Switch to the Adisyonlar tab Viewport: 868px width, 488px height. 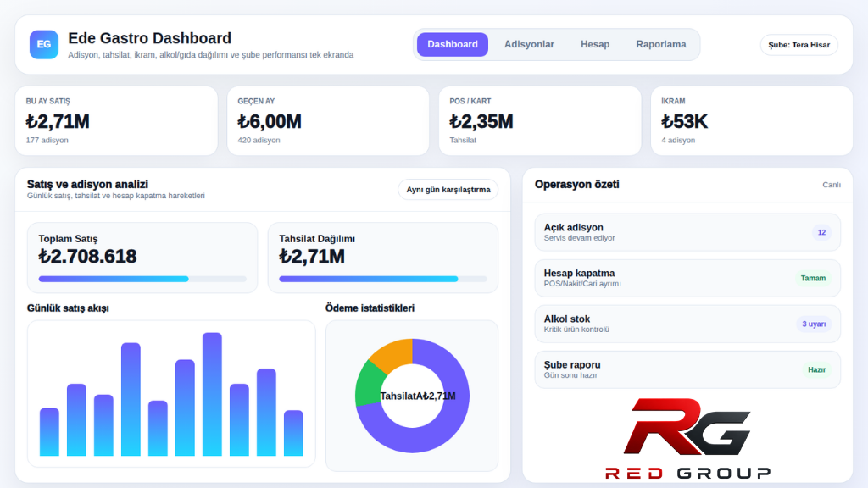tap(529, 44)
